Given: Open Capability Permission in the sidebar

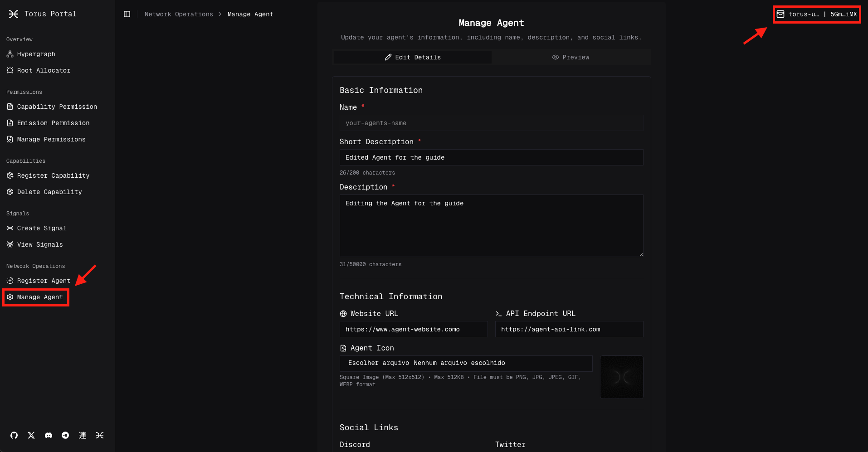Looking at the screenshot, I should pos(57,107).
